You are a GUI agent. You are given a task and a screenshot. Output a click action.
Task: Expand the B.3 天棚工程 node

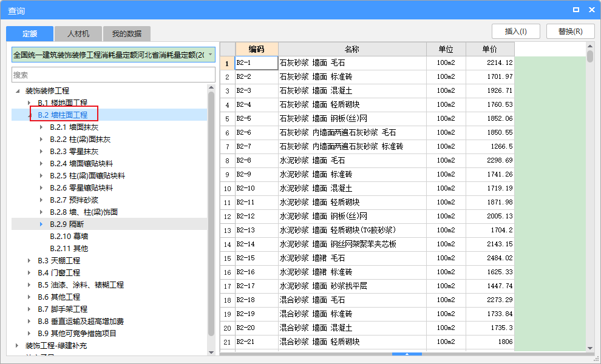29,260
